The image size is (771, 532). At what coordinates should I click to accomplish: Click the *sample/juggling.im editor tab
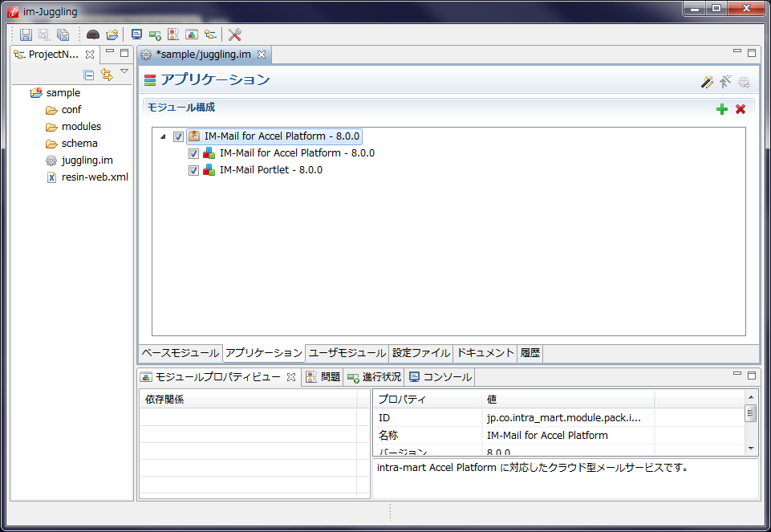(x=204, y=55)
